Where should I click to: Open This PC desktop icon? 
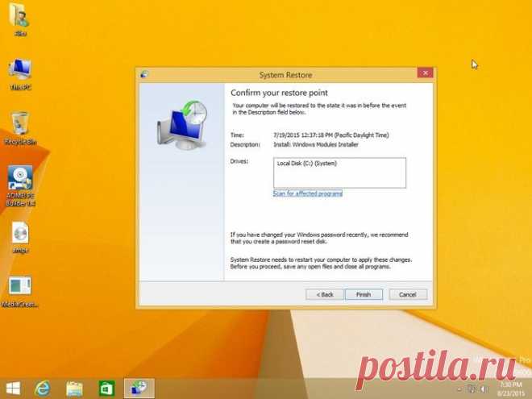pos(20,74)
